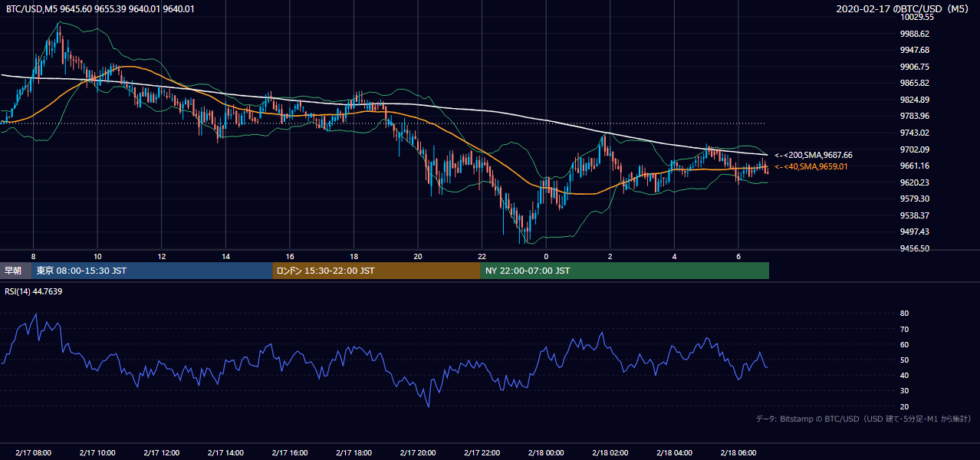Viewport: 980px width, 460px height.
Task: Select the 40 SMA label 9659.01
Action: pos(811,166)
